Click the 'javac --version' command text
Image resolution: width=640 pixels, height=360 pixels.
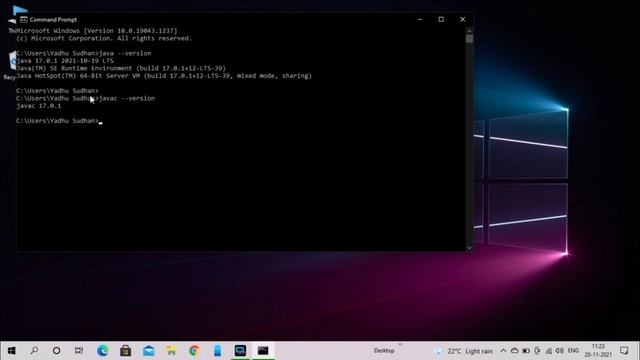click(127, 98)
